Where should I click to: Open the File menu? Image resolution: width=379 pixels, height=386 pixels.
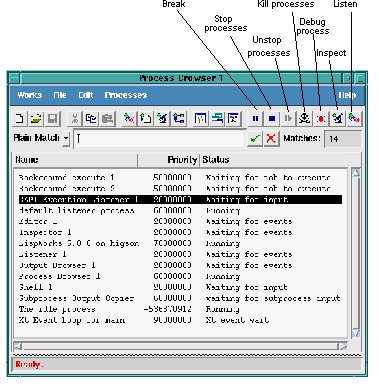click(60, 95)
